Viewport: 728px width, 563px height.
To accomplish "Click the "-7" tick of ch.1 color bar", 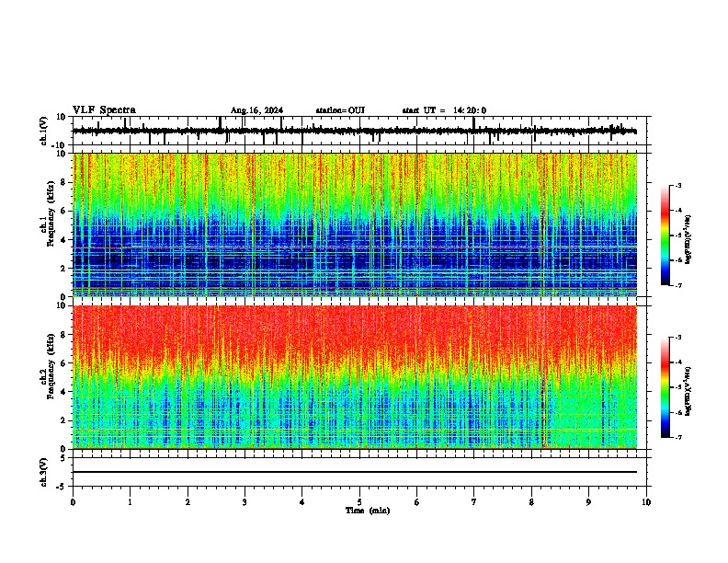I will [677, 285].
